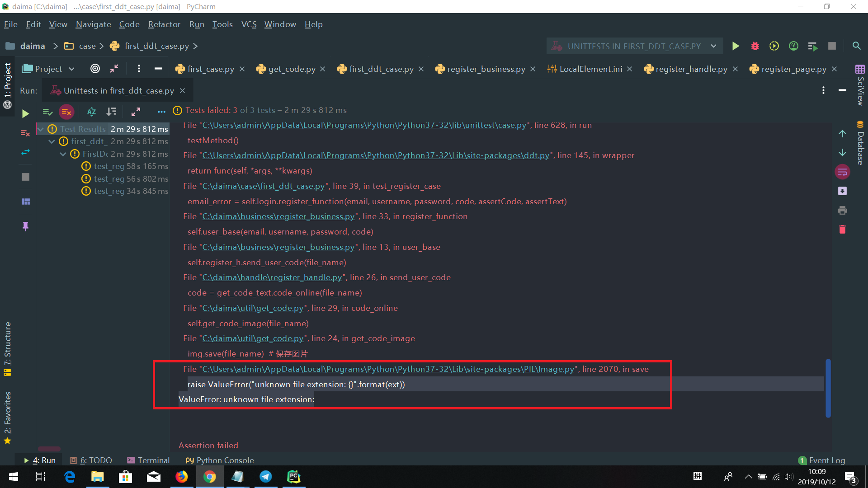The height and width of the screenshot is (488, 868).
Task: Click the green Run button in the top toolbar
Action: pos(736,46)
